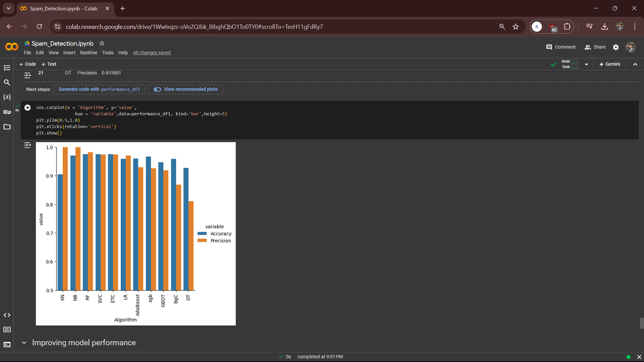This screenshot has width=644, height=362.
Task: Open Chrome three-dot menu
Action: coord(634,26)
